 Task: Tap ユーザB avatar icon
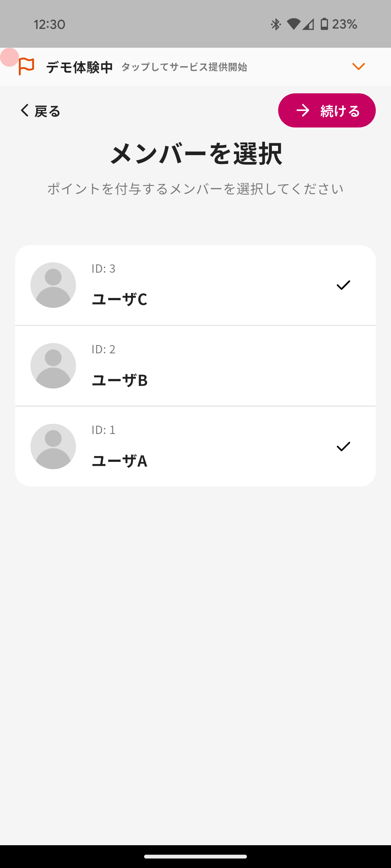pos(53,366)
